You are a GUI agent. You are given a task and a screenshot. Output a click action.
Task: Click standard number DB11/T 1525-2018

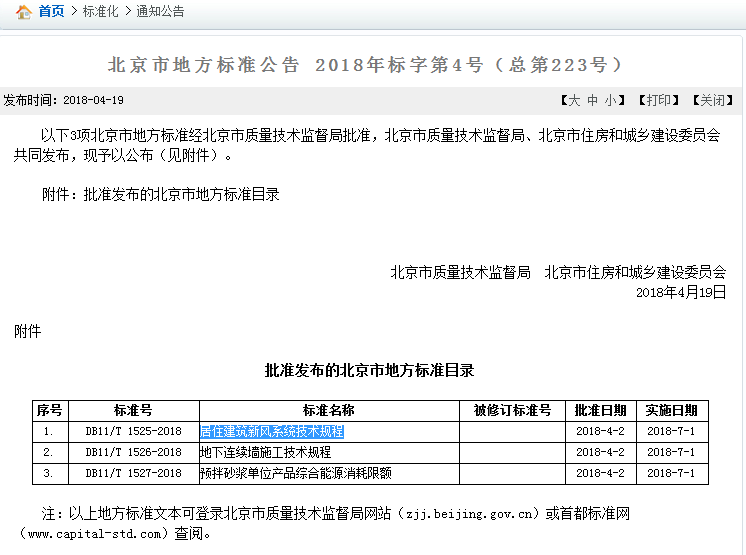pos(133,431)
